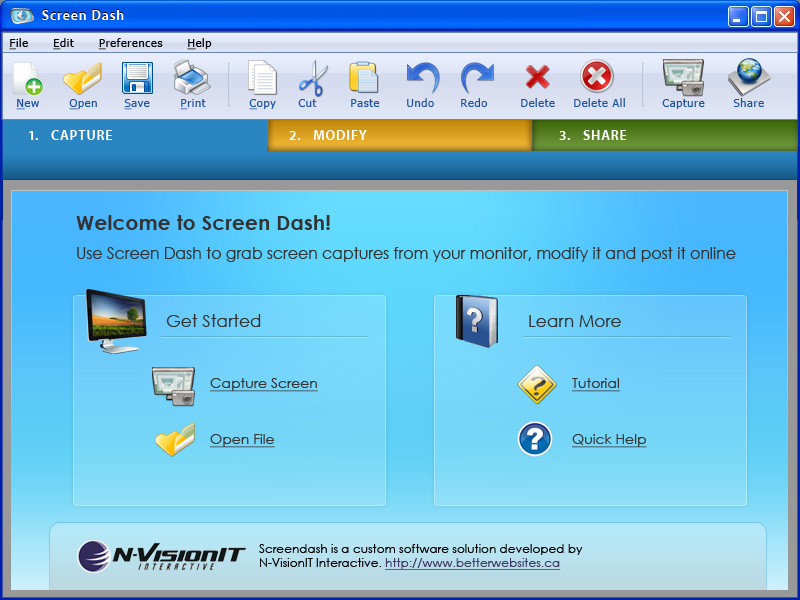Image resolution: width=800 pixels, height=600 pixels.
Task: Click the camera icon beside Capture Screen
Action: coord(173,386)
